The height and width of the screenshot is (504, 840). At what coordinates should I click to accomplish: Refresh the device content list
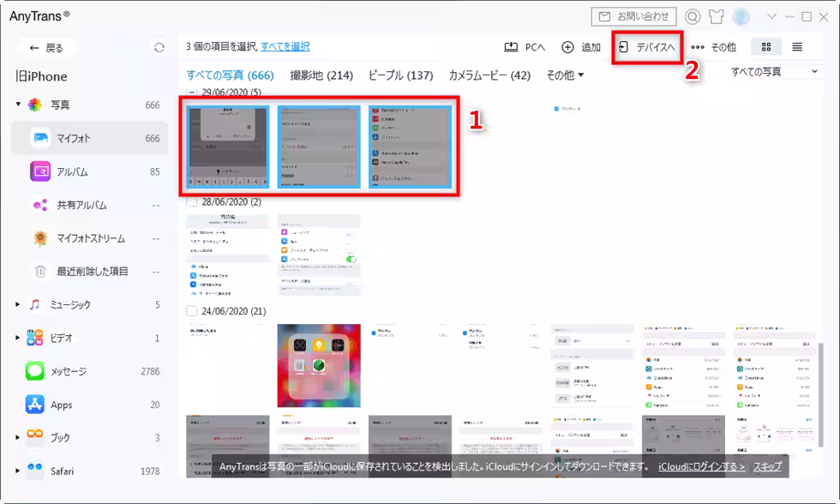pos(161,48)
